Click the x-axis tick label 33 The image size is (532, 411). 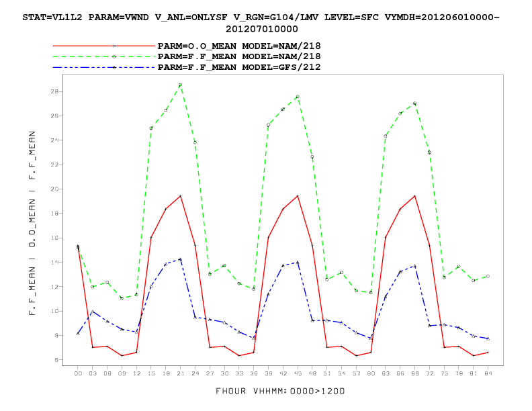[x=239, y=373]
